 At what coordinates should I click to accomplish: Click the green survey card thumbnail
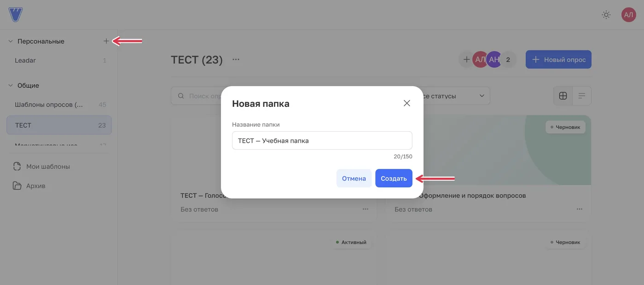(506, 150)
